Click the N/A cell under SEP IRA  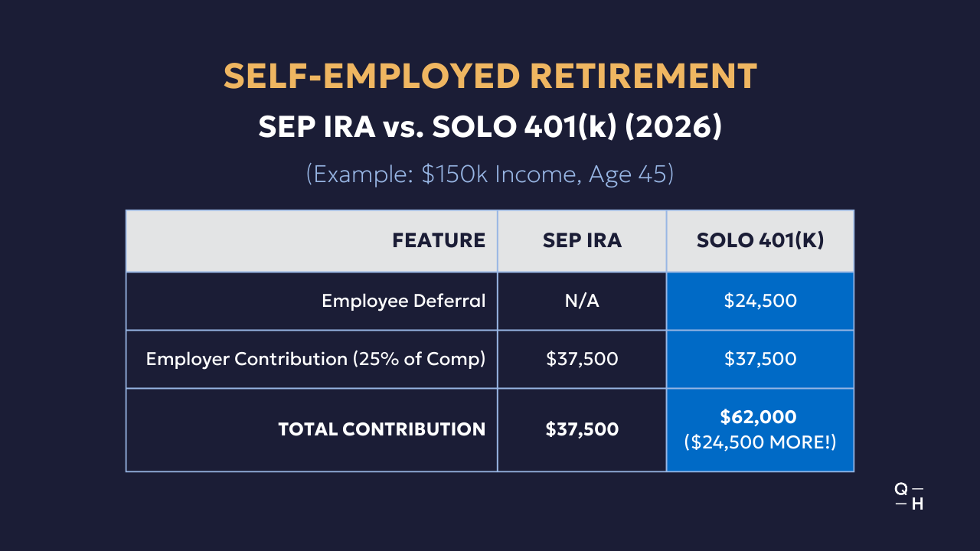pyautogui.click(x=582, y=301)
